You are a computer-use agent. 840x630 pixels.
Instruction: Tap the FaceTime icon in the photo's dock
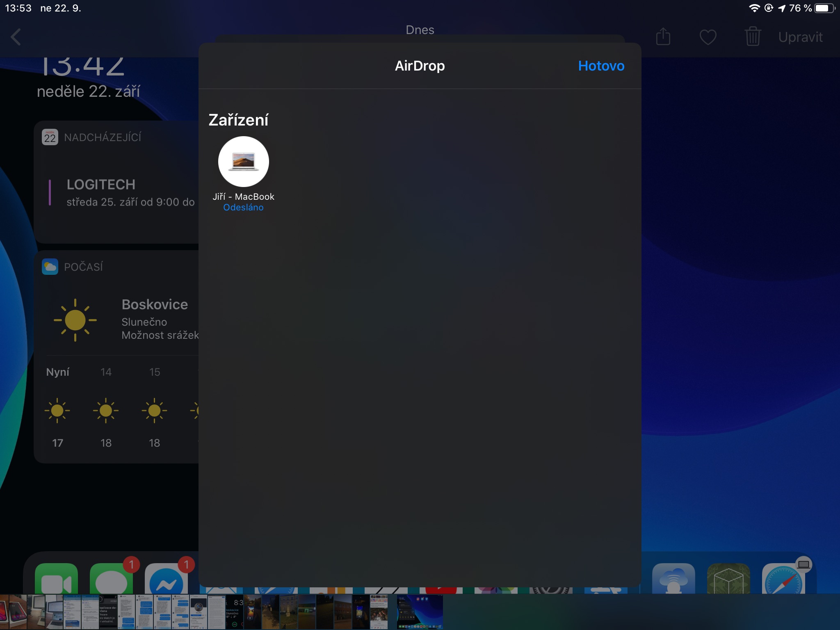point(56,578)
